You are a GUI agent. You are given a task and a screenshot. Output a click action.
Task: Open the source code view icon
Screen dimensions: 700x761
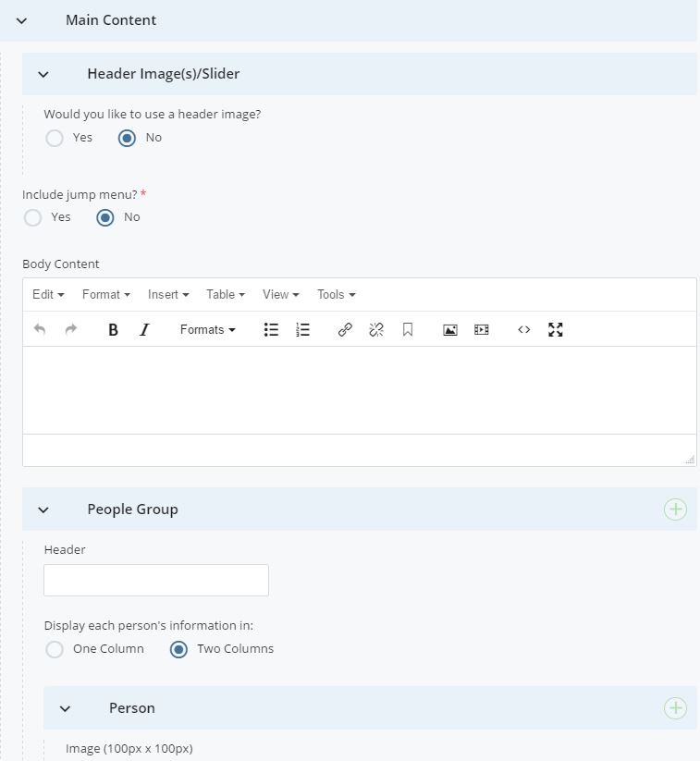524,330
